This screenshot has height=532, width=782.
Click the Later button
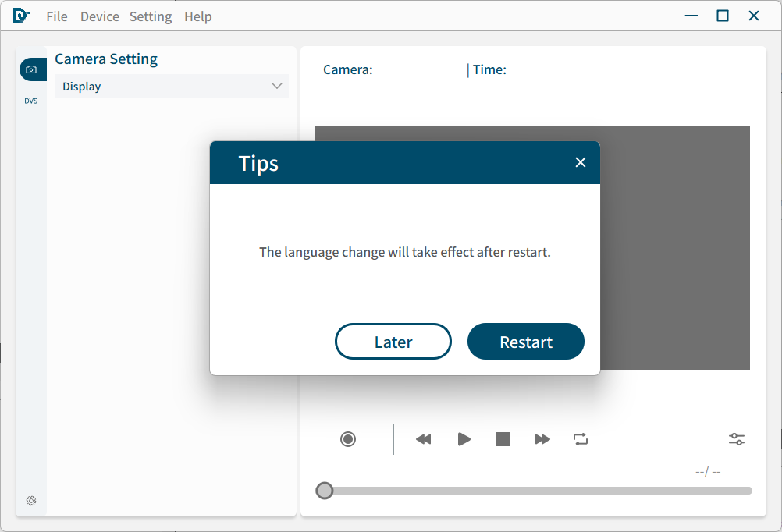point(393,342)
